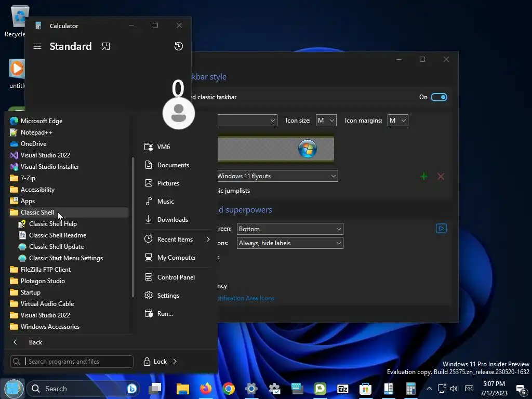Open My Computer from start menu
The height and width of the screenshot is (399, 532).
point(170,258)
